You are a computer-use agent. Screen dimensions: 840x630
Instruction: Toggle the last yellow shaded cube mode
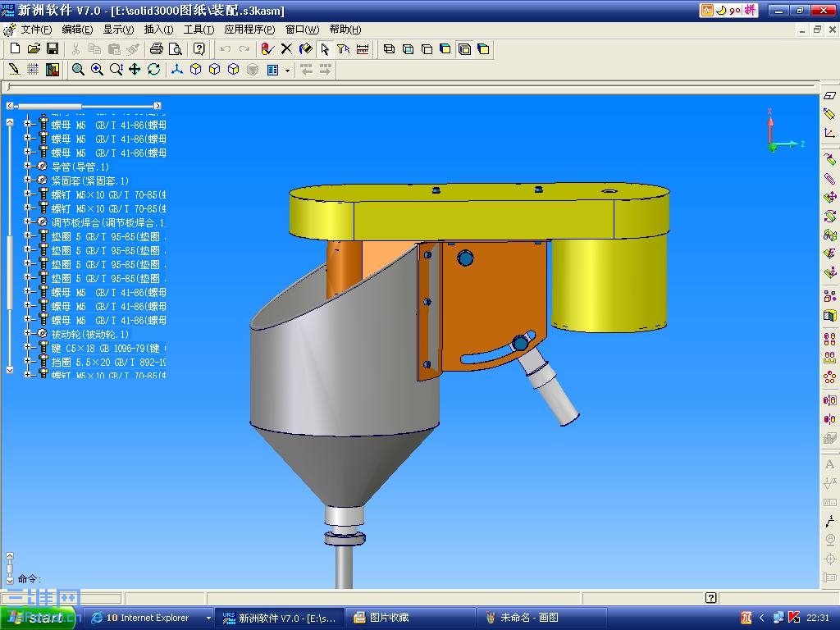[x=483, y=49]
